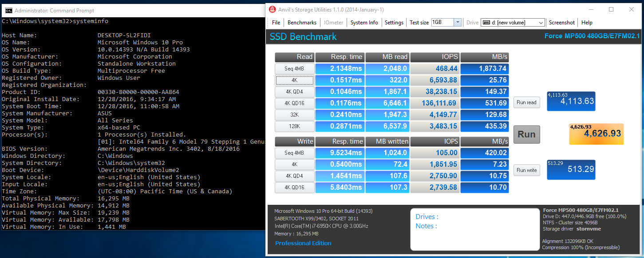Run the read Seq 4MB test
This screenshot has width=644, height=258.
pyautogui.click(x=295, y=69)
